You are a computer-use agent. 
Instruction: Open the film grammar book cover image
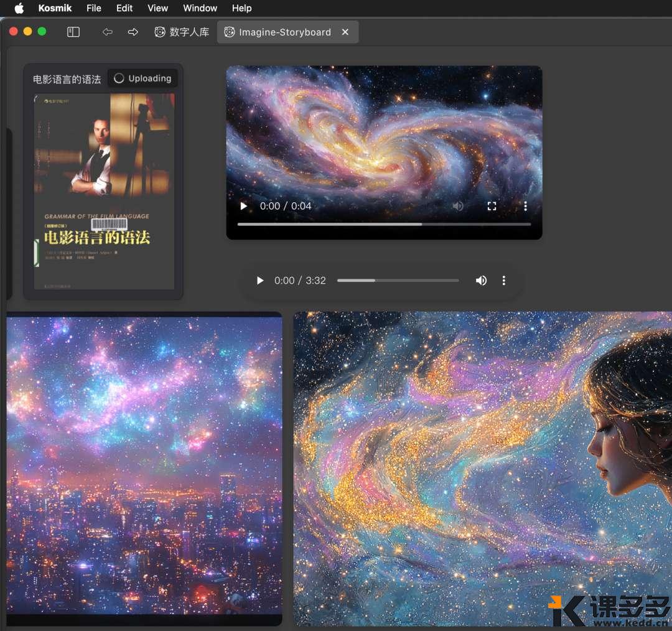pyautogui.click(x=104, y=191)
